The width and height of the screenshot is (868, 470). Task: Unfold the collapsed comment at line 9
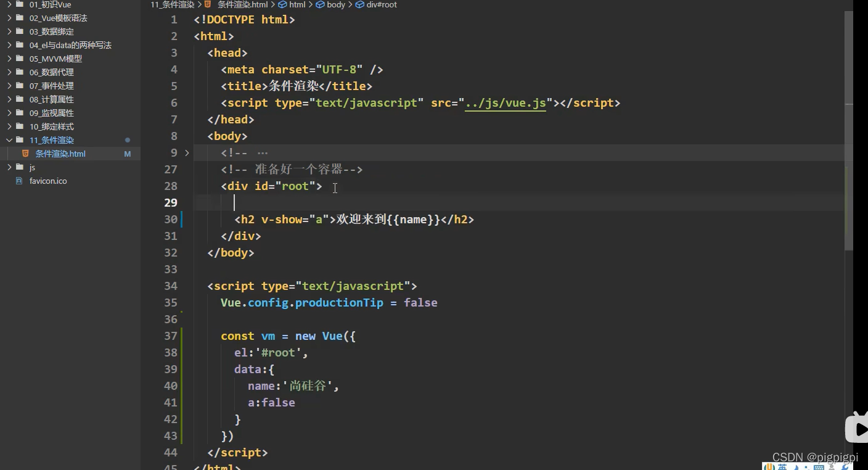coord(187,152)
